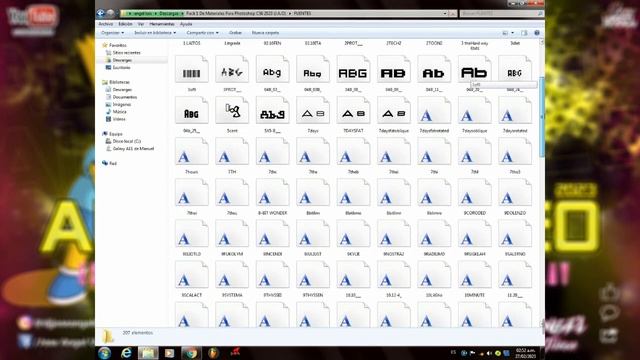
Task: Expand the Organizar dropdown
Action: click(x=112, y=33)
